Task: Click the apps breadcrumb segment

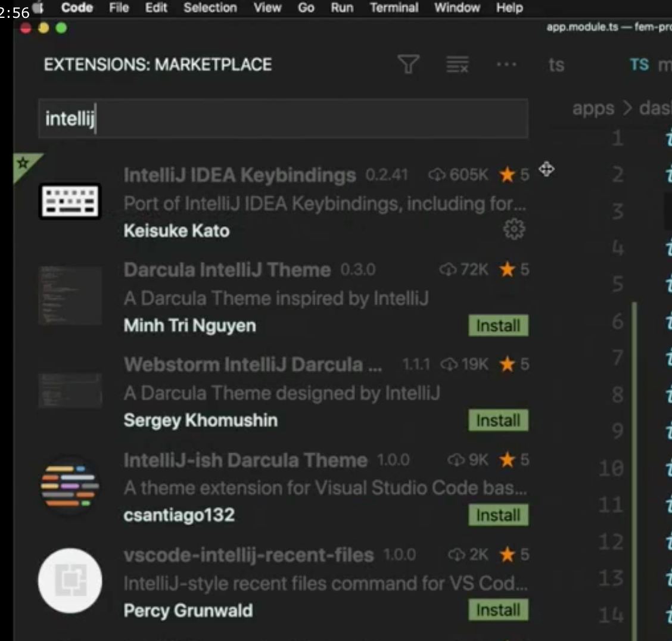Action: coord(593,108)
